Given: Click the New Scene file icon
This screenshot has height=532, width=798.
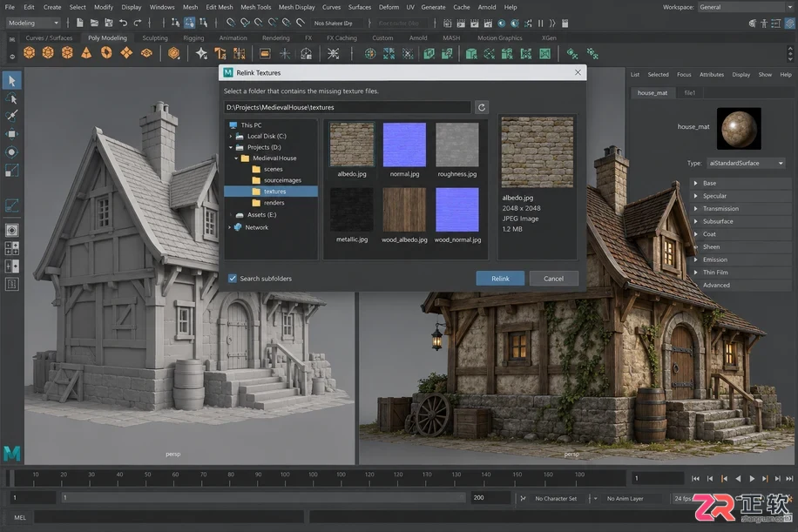Looking at the screenshot, I should 80,23.
